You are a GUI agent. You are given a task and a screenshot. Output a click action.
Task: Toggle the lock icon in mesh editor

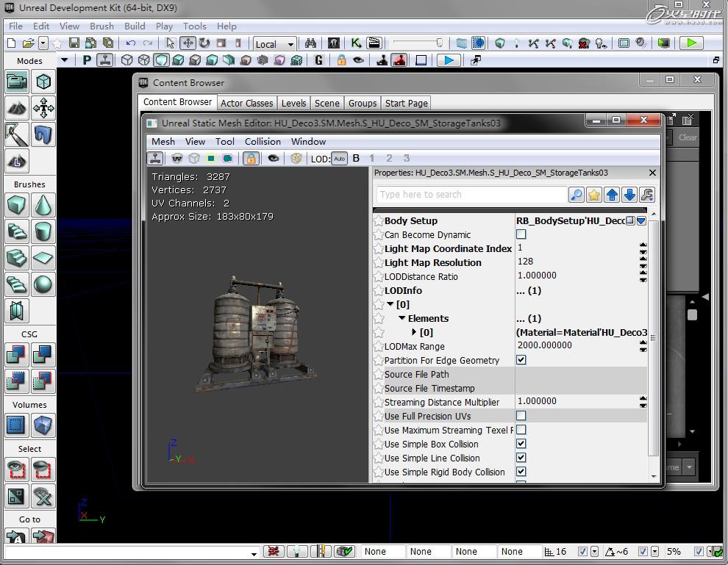click(x=251, y=159)
